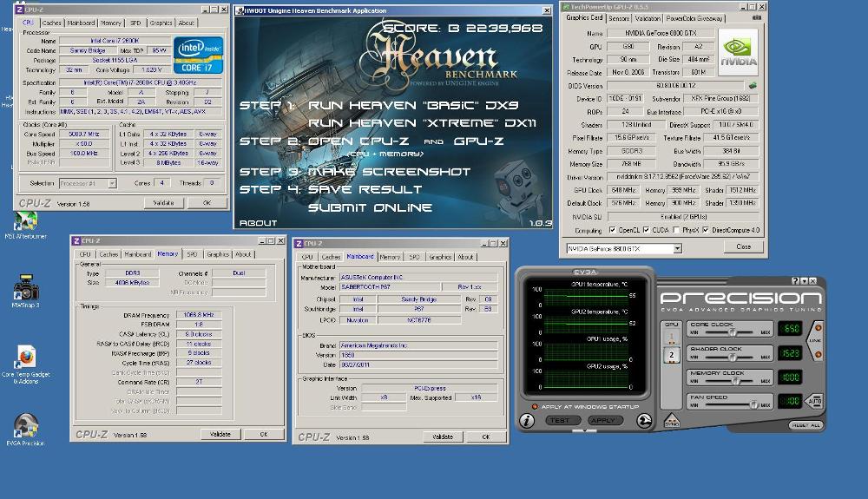
Task: Click the Shader Clock slider handle
Action: coord(732,357)
